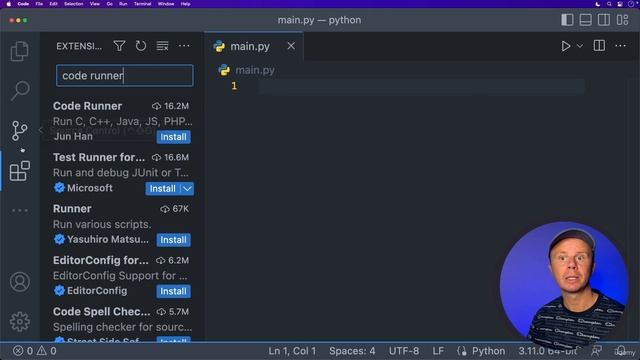Run the Python file with play icon
This screenshot has width=640, height=360.
566,46
